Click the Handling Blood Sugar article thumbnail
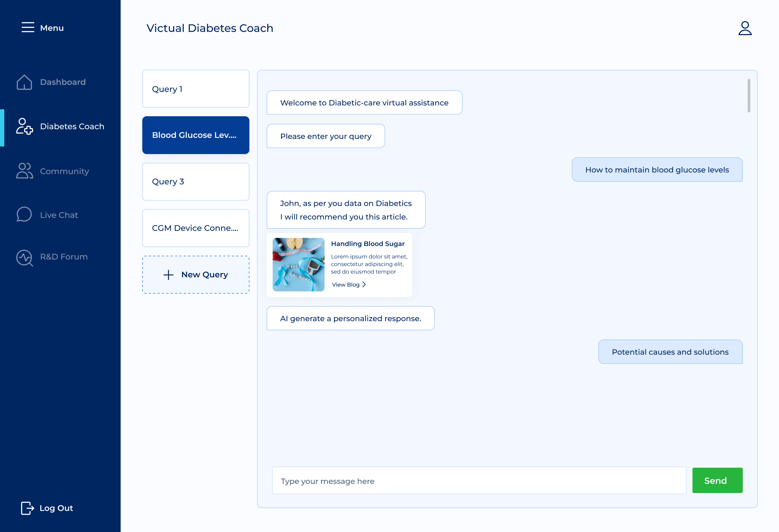Screen dimensions: 779x532 coord(298,265)
